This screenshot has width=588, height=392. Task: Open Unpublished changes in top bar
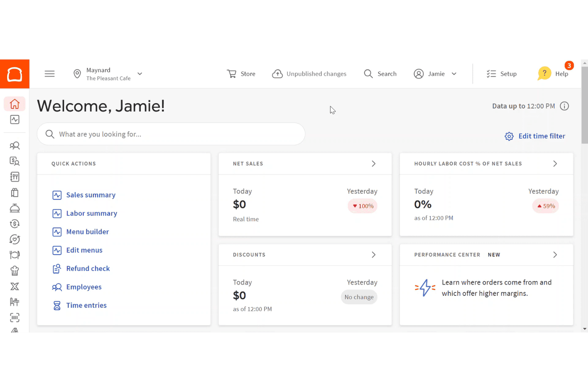[309, 74]
